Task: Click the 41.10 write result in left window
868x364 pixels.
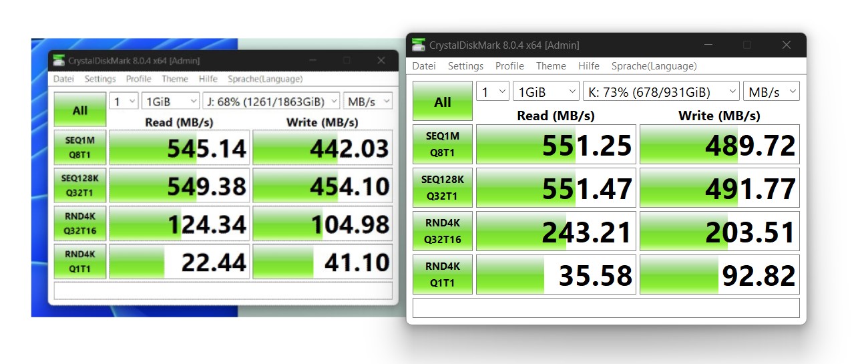Action: (322, 262)
